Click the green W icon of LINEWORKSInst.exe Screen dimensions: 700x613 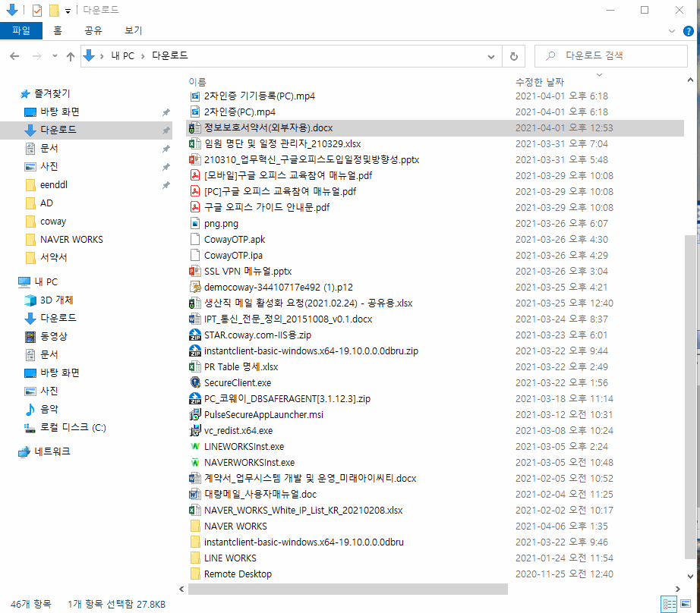pyautogui.click(x=194, y=447)
